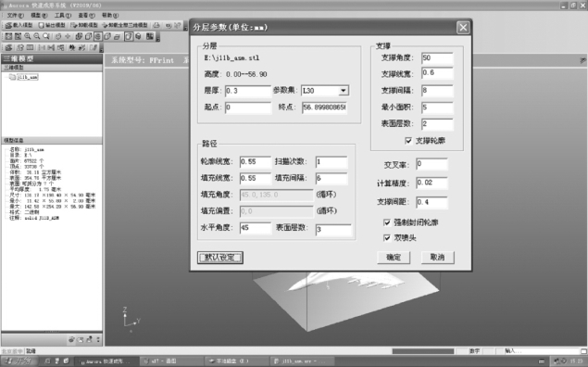Click the zoom-in magnifier icon

click(28, 36)
